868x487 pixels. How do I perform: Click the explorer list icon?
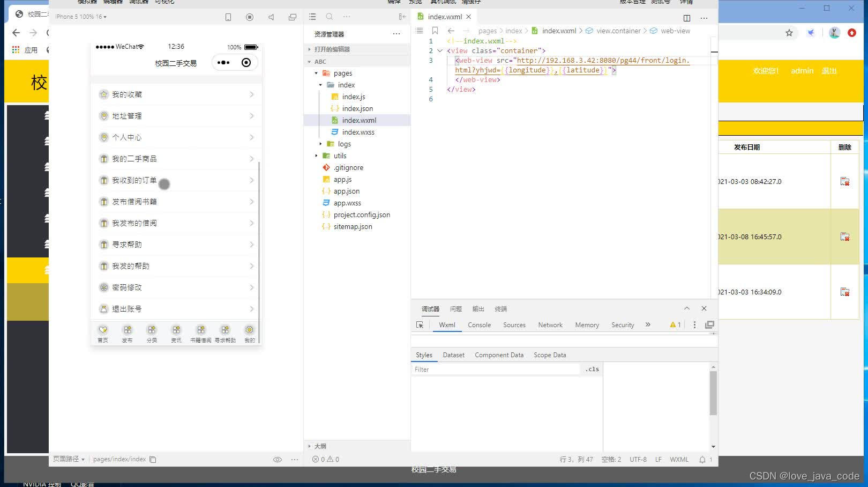pos(312,17)
